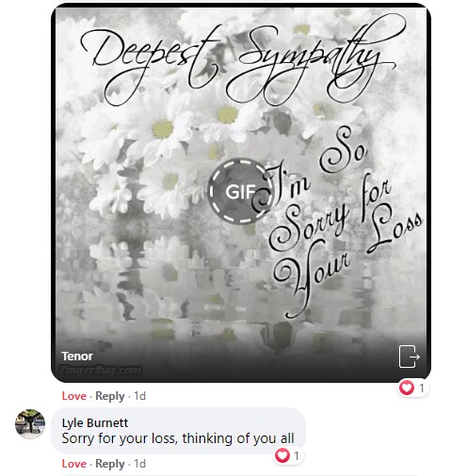The image size is (467, 476).
Task: Reply to Lyle Burnett's comment
Action: coord(110,464)
